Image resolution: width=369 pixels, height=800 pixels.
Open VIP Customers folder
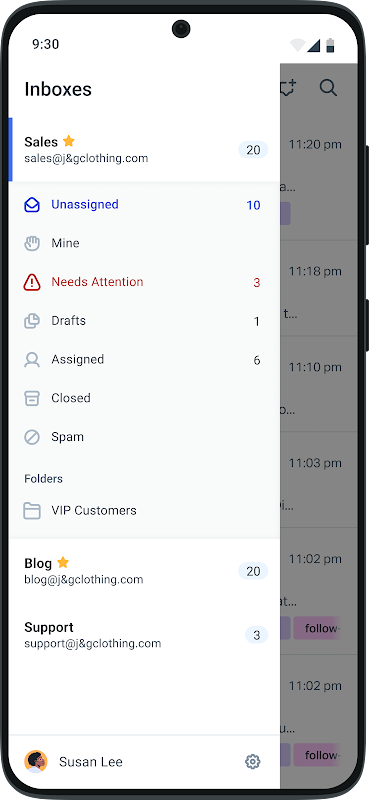(144, 511)
